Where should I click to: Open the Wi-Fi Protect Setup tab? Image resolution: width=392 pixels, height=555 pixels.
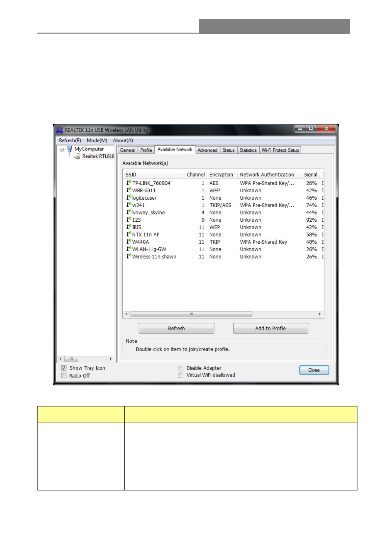pyautogui.click(x=280, y=150)
